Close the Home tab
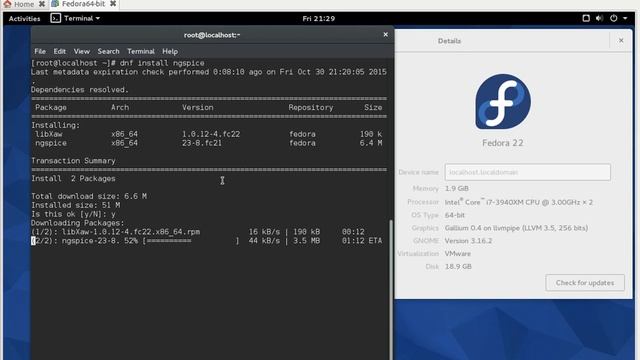Viewport: 640px width, 360px height. (42, 4)
